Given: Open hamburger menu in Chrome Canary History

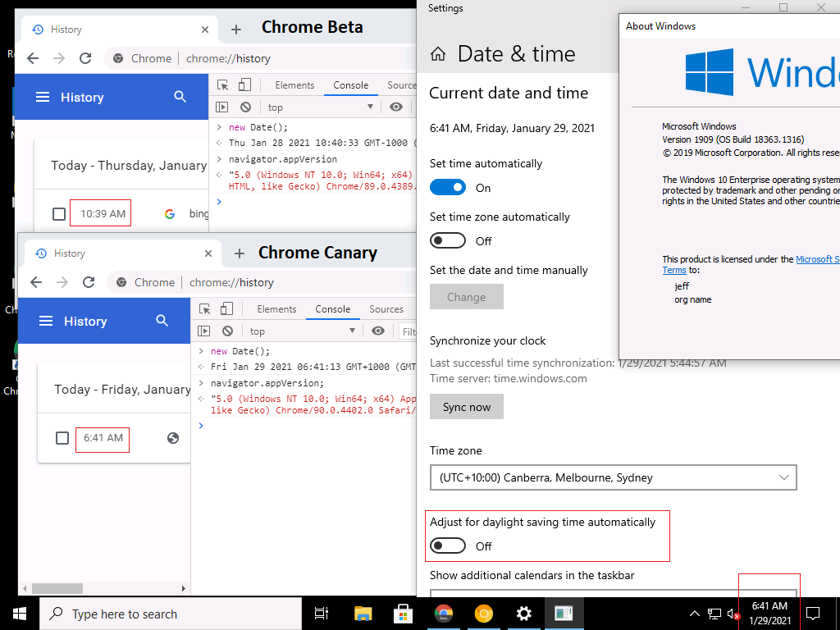Looking at the screenshot, I should 46,321.
